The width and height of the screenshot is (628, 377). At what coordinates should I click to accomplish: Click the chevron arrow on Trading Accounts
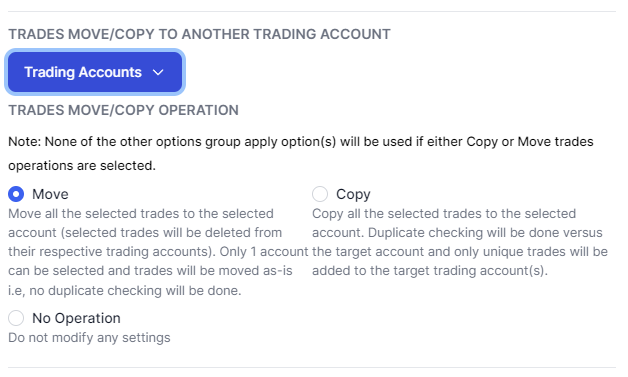pyautogui.click(x=158, y=73)
